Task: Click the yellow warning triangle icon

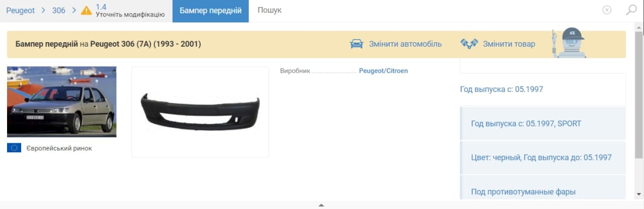Action: [87, 10]
